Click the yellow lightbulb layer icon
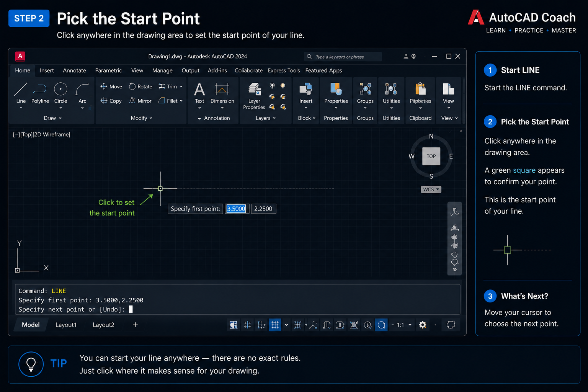 tap(283, 86)
